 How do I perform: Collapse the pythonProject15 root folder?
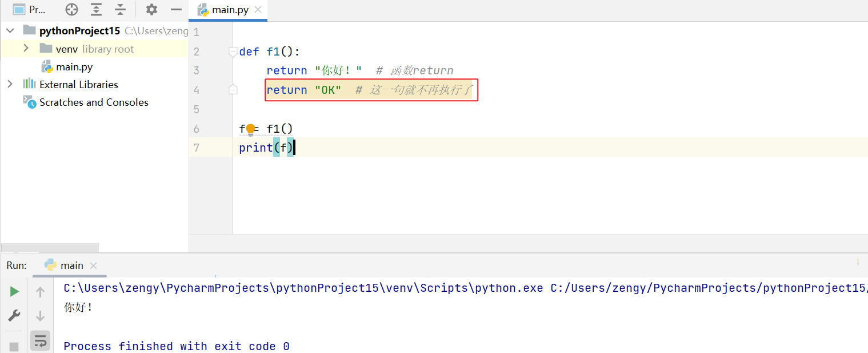(10, 30)
